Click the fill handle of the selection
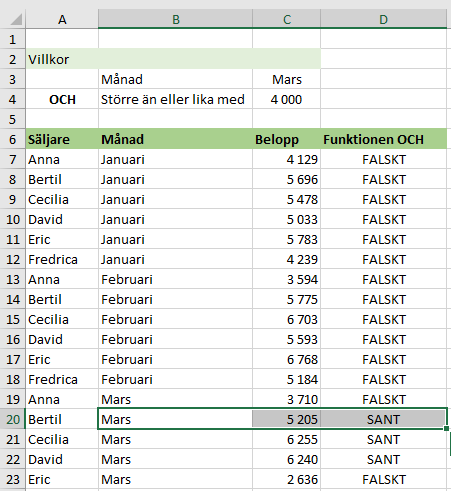Image resolution: width=451 pixels, height=491 pixels. (x=446, y=428)
